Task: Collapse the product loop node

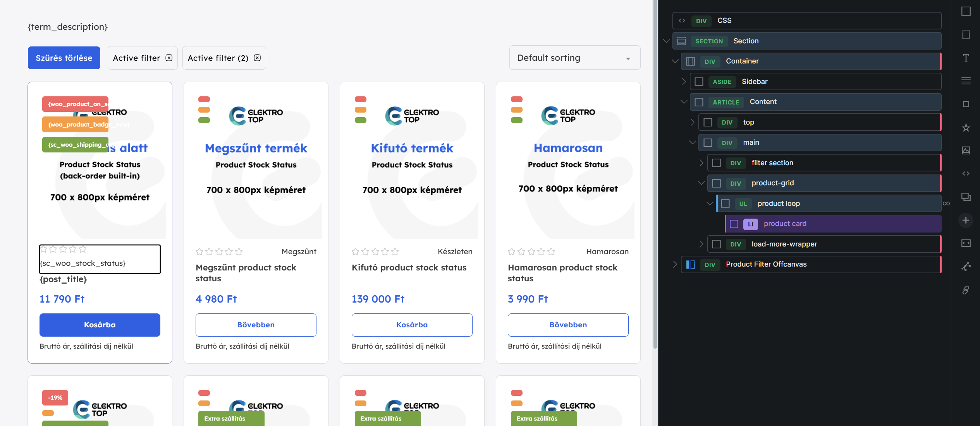Action: [x=710, y=204]
